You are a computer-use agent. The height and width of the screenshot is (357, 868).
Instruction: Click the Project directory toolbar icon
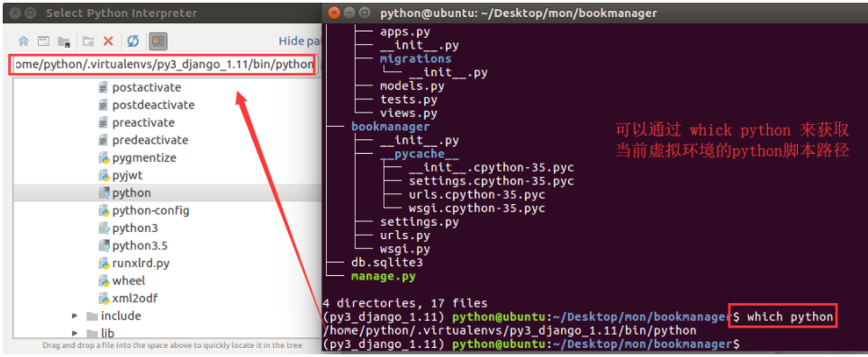(64, 41)
